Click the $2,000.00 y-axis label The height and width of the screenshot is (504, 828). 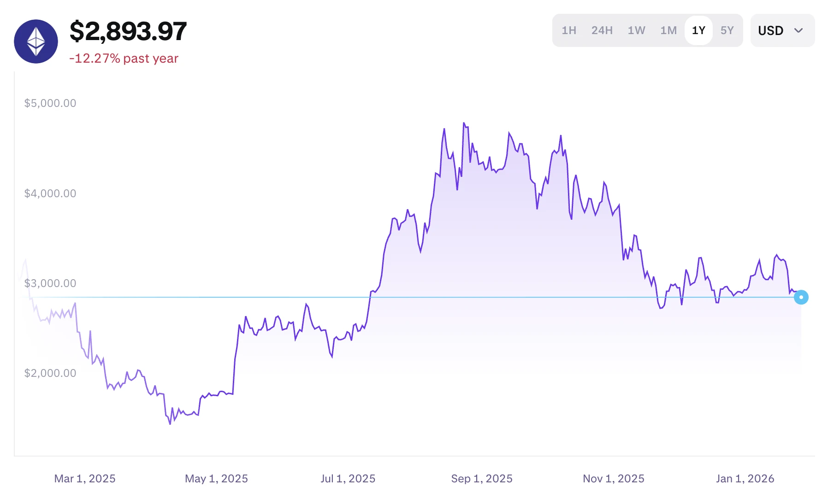click(x=50, y=373)
